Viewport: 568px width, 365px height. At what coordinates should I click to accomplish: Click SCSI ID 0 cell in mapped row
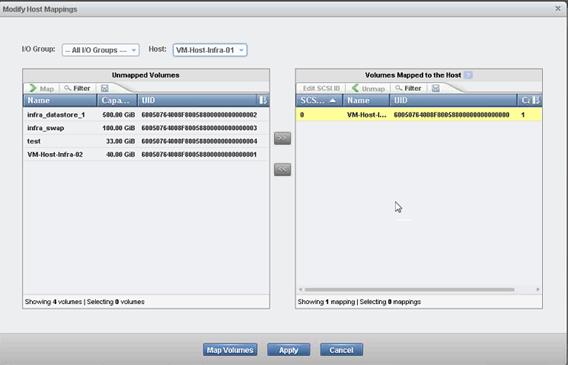click(302, 115)
